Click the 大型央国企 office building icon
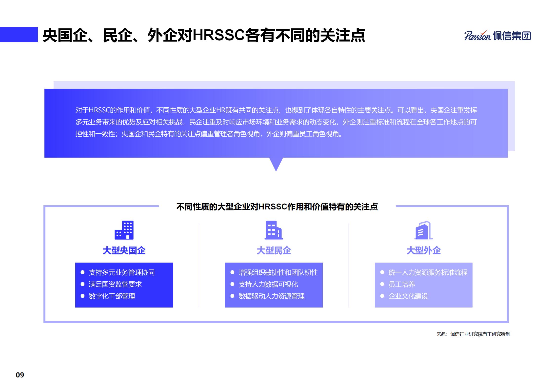 point(124,230)
